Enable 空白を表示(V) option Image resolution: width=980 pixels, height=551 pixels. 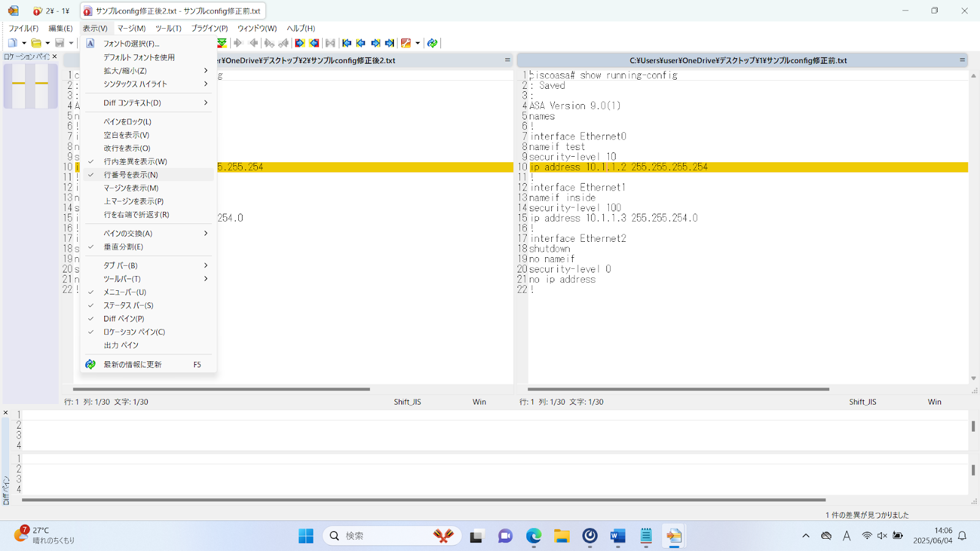pos(148,135)
